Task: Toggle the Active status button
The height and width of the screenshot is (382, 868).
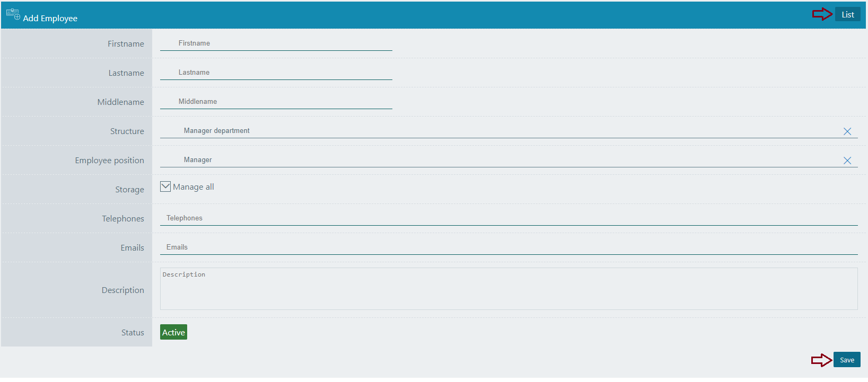Action: pos(173,332)
